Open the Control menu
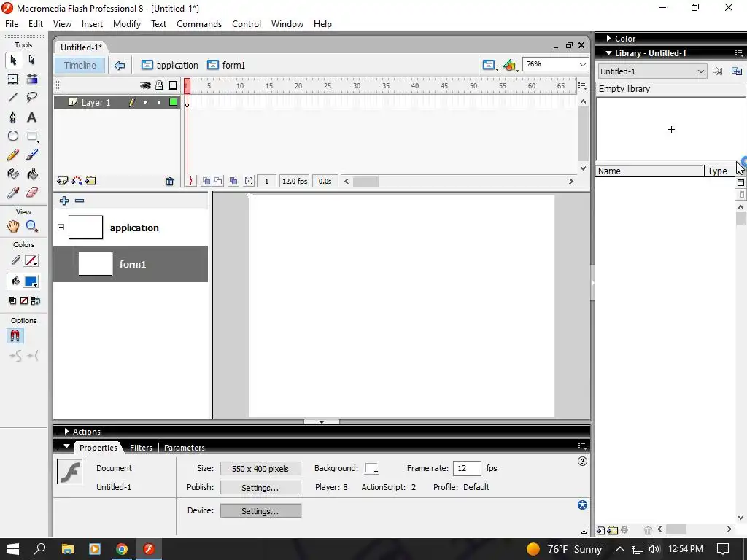This screenshot has height=560, width=747. [247, 24]
